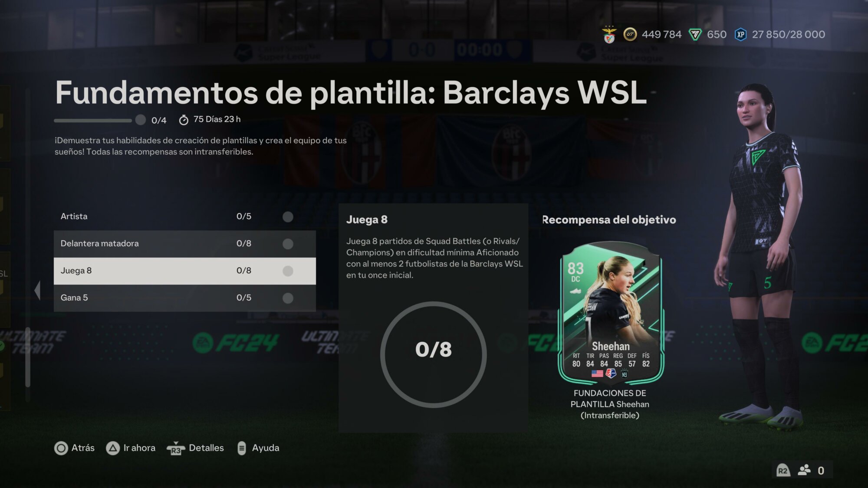Image resolution: width=868 pixels, height=488 pixels.
Task: Click the Detalles label
Action: [206, 448]
